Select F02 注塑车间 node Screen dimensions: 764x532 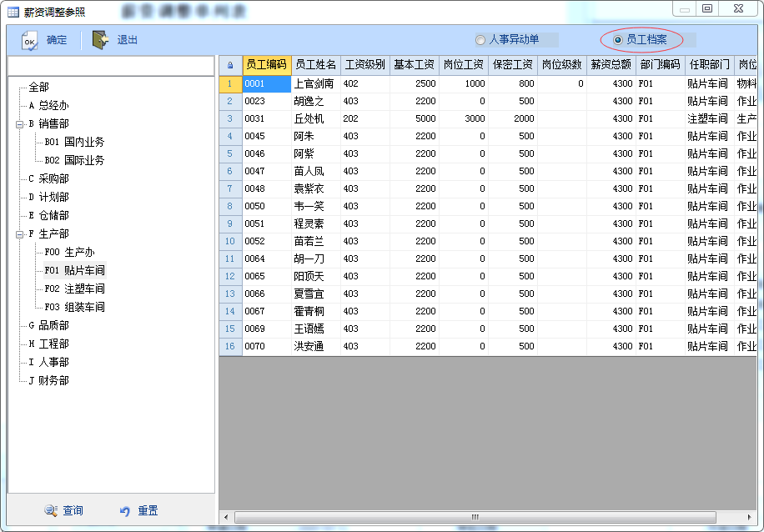click(x=74, y=289)
